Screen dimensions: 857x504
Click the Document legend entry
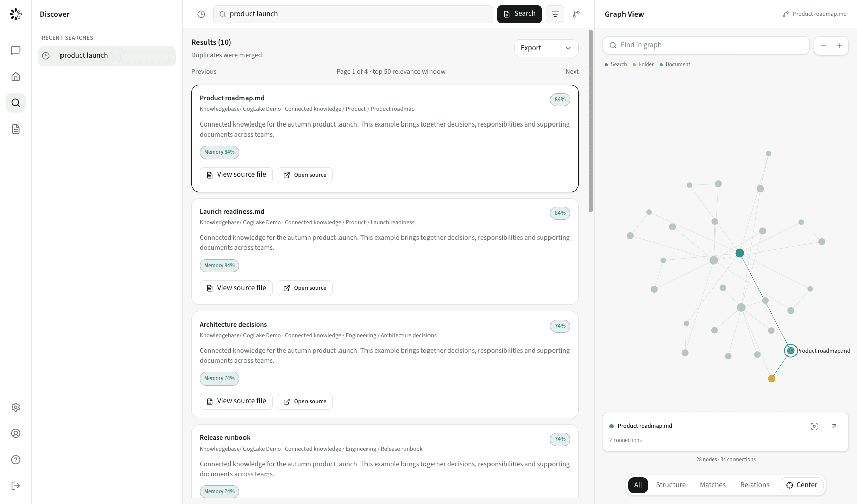tap(675, 65)
